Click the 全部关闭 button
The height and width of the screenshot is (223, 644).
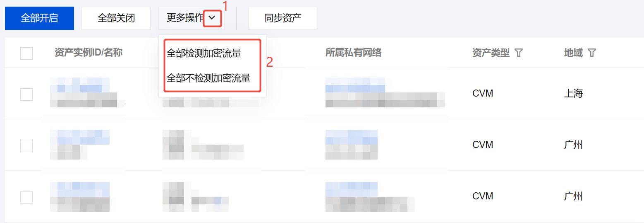click(x=116, y=18)
